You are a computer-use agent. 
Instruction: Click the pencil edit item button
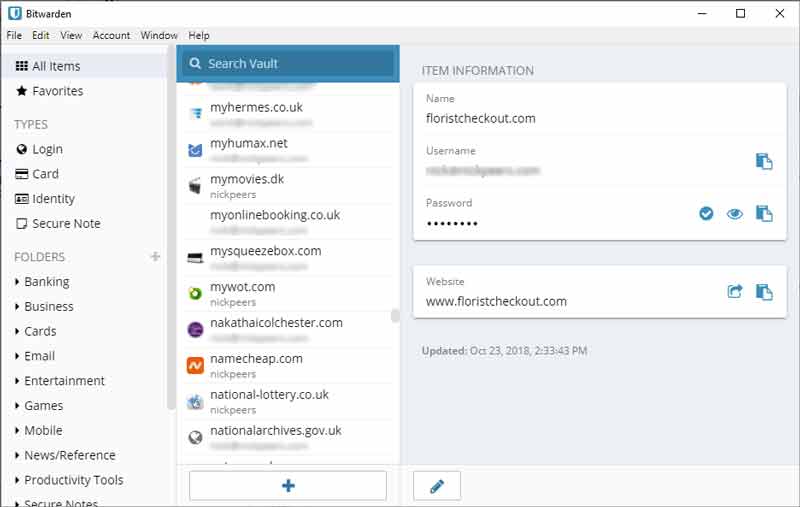click(x=437, y=486)
